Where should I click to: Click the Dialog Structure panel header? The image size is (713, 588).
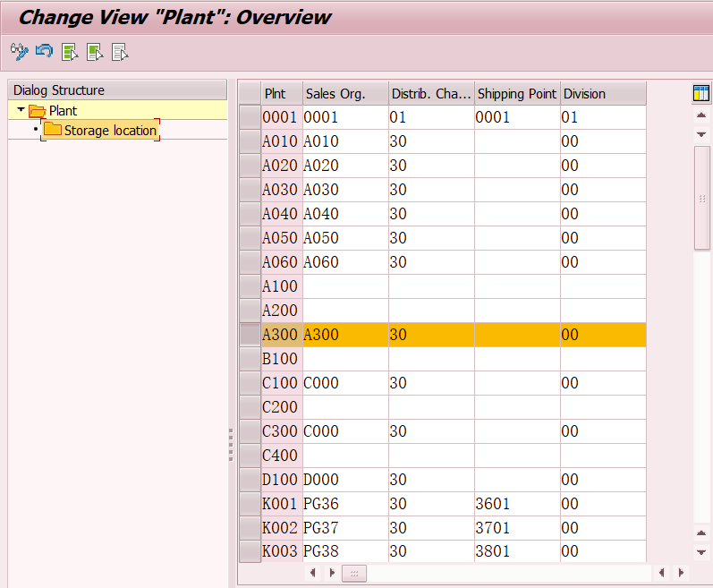[117, 90]
